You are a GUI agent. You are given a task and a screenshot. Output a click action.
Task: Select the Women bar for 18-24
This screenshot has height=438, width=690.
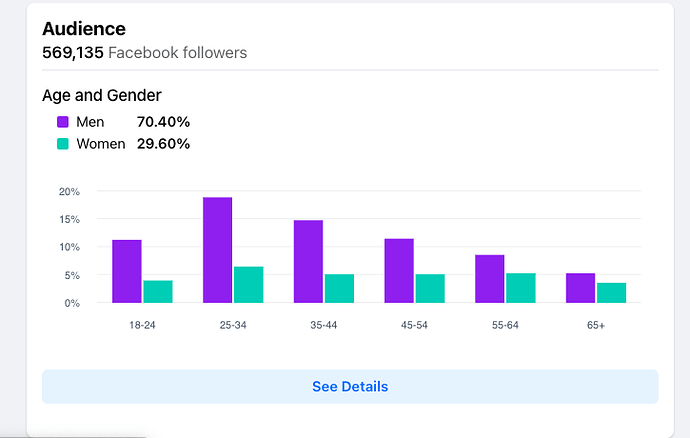158,291
